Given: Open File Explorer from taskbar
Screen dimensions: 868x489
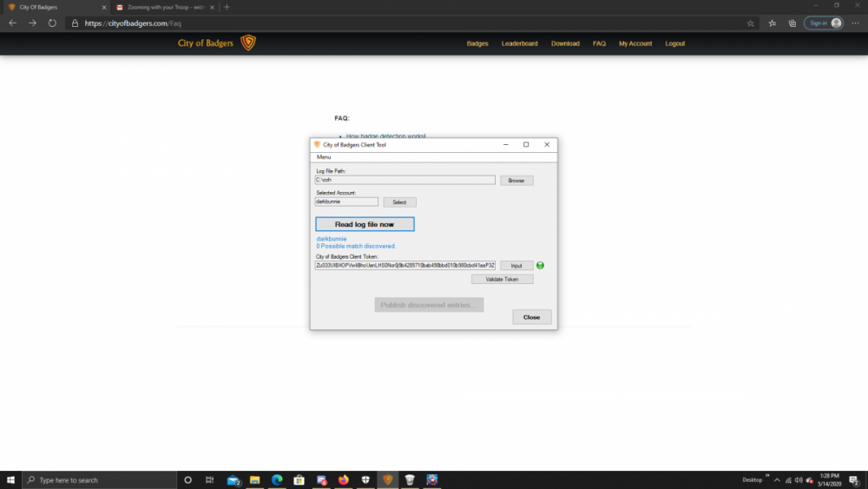Looking at the screenshot, I should (254, 479).
